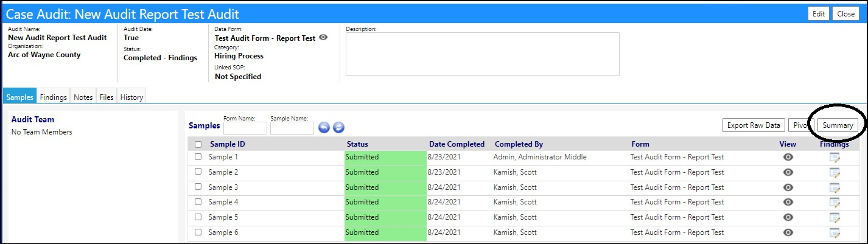
Task: Open findings note icon for Sample 3
Action: (x=835, y=188)
